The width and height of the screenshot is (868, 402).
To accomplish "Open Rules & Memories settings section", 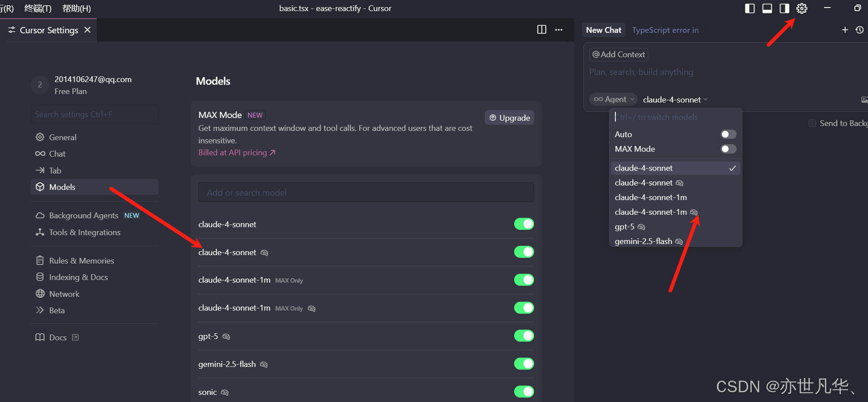I will click(94, 260).
